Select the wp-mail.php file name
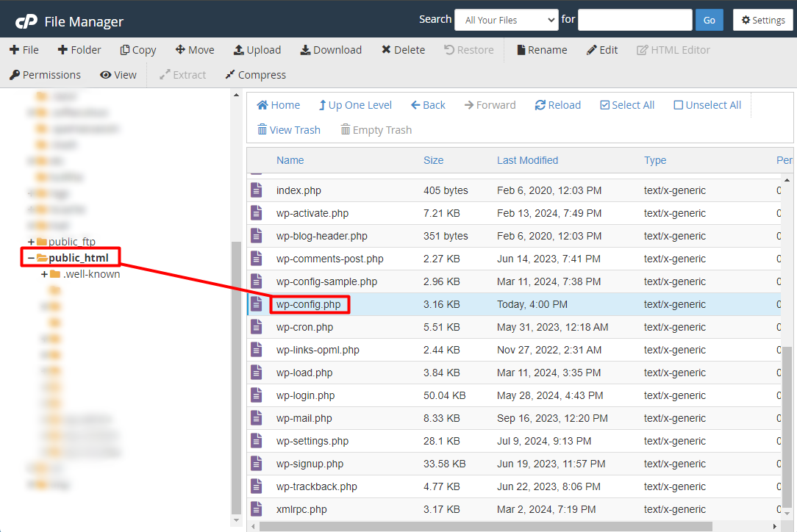The height and width of the screenshot is (532, 797). [x=304, y=418]
